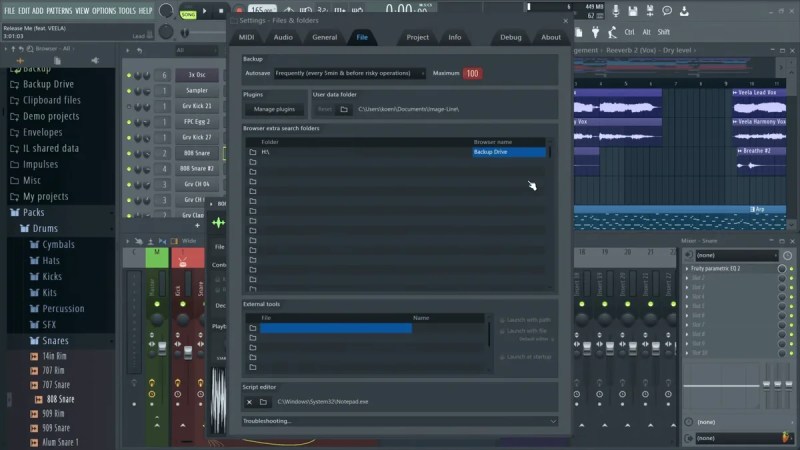Open the channel rack All filter dropdown
Screen dimensions: 800x450
coord(195,50)
